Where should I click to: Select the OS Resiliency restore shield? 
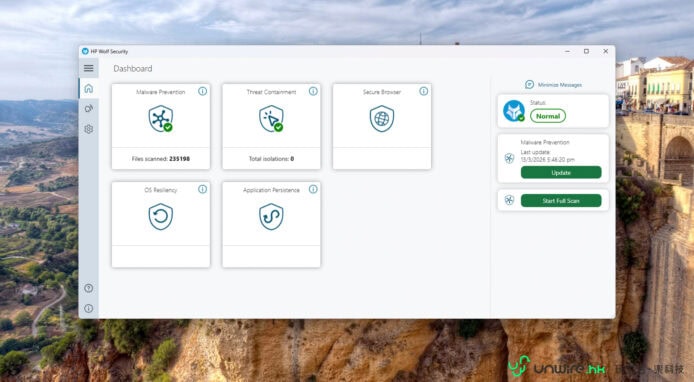pos(160,216)
